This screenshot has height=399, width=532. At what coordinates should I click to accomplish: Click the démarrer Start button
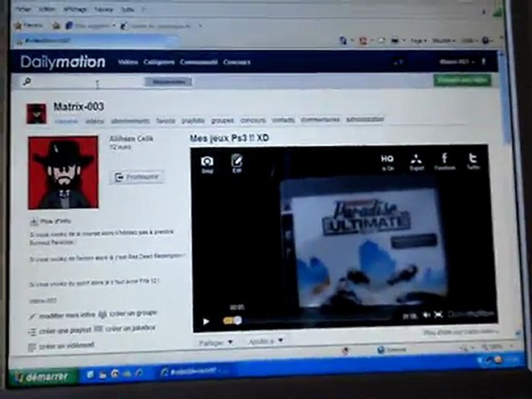click(x=42, y=377)
